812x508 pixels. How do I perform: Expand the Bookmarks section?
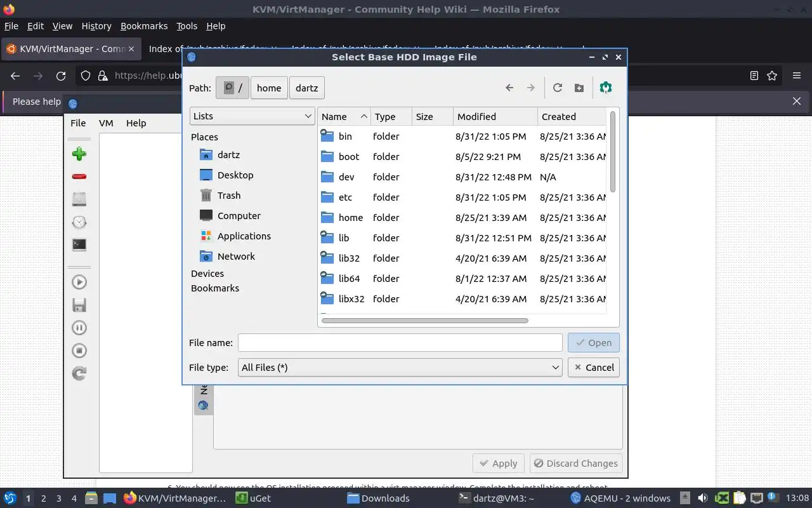pos(215,288)
